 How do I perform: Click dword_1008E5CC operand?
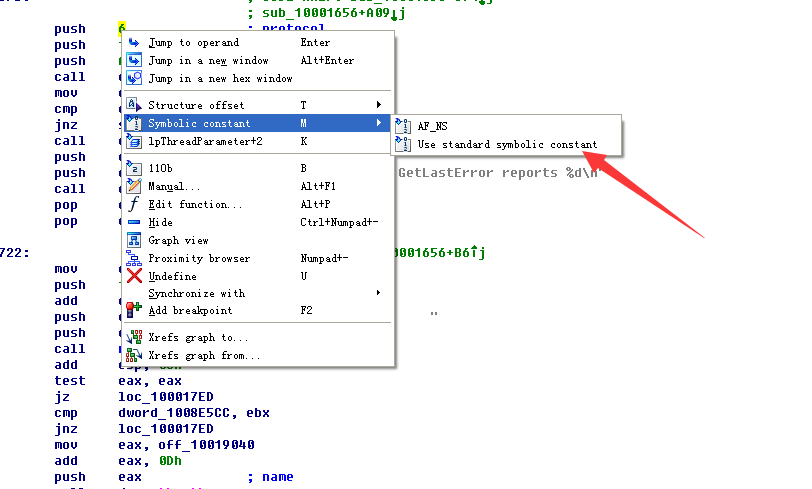[x=174, y=413]
